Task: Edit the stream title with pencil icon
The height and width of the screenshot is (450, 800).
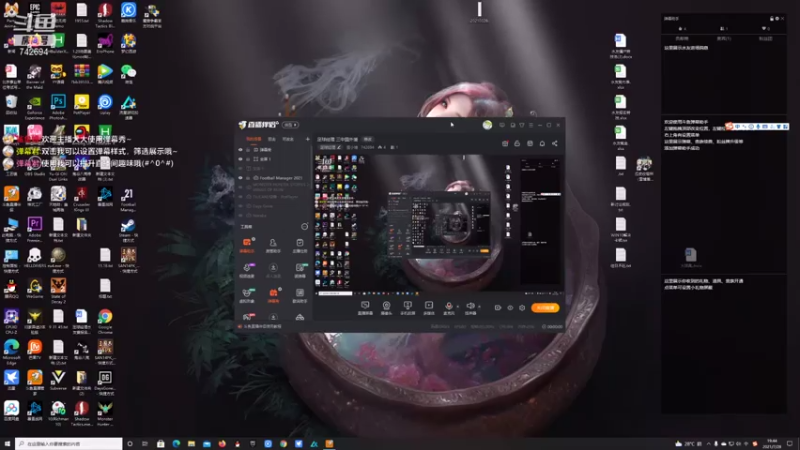Action: [339, 147]
